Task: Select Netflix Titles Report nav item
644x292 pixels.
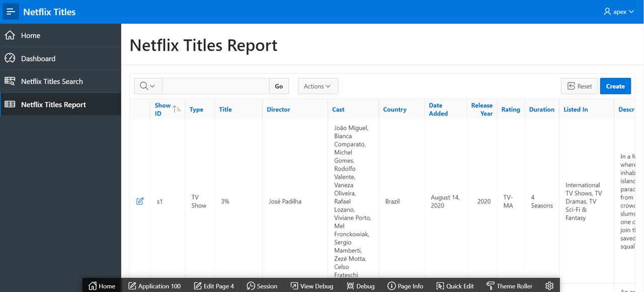Action: click(60, 104)
